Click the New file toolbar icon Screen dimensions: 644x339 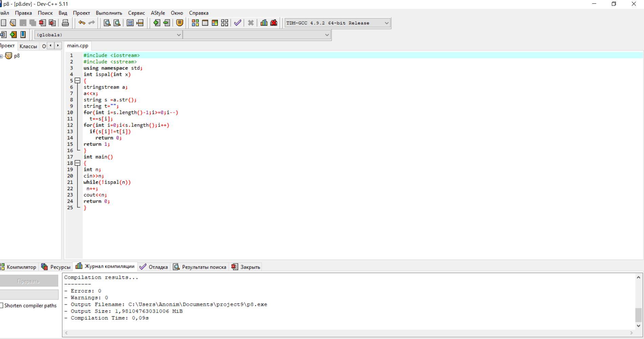pos(3,23)
